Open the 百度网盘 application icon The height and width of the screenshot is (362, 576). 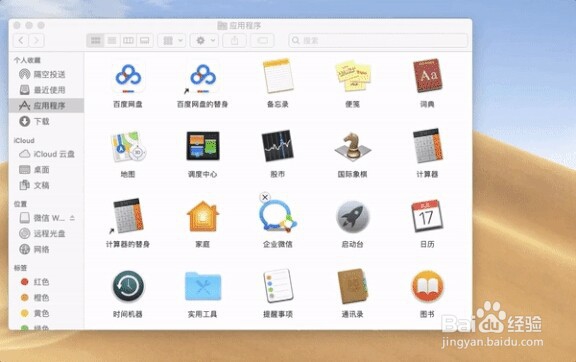128,78
